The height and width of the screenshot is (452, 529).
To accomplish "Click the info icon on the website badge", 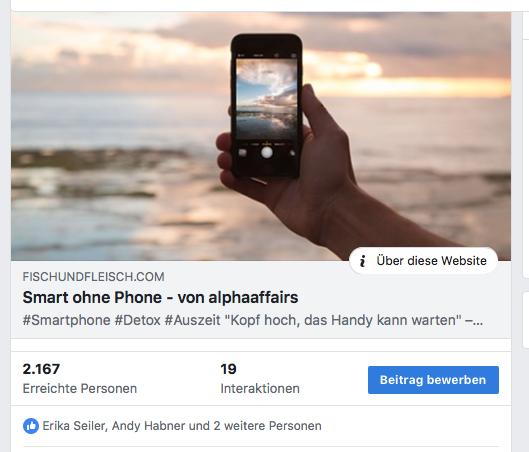I will tap(363, 261).
